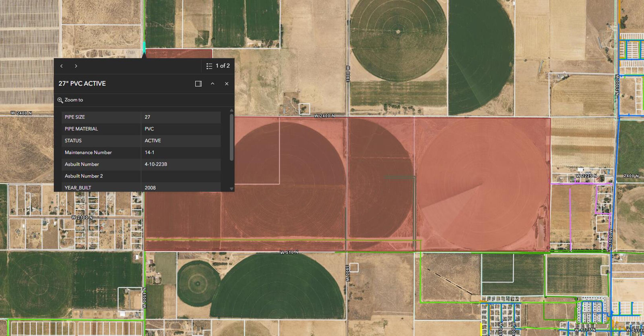Dock the popup panel
Viewport: 644px width, 336px height.
[198, 84]
